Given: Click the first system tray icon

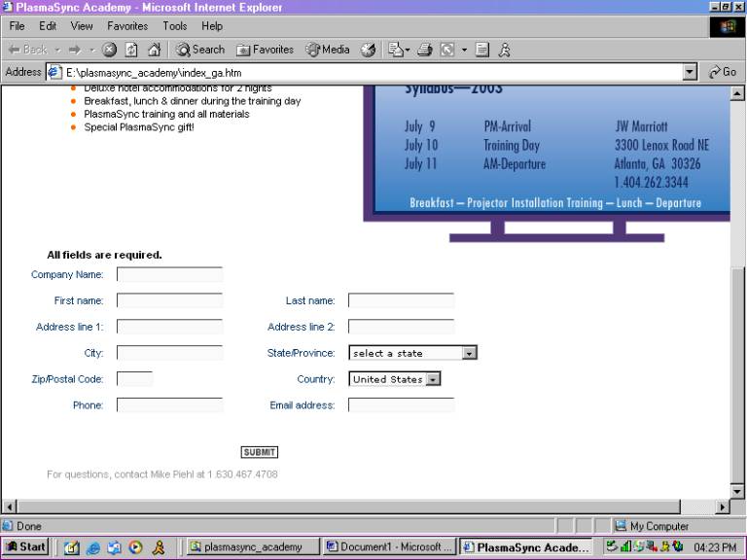Looking at the screenshot, I should (x=611, y=546).
